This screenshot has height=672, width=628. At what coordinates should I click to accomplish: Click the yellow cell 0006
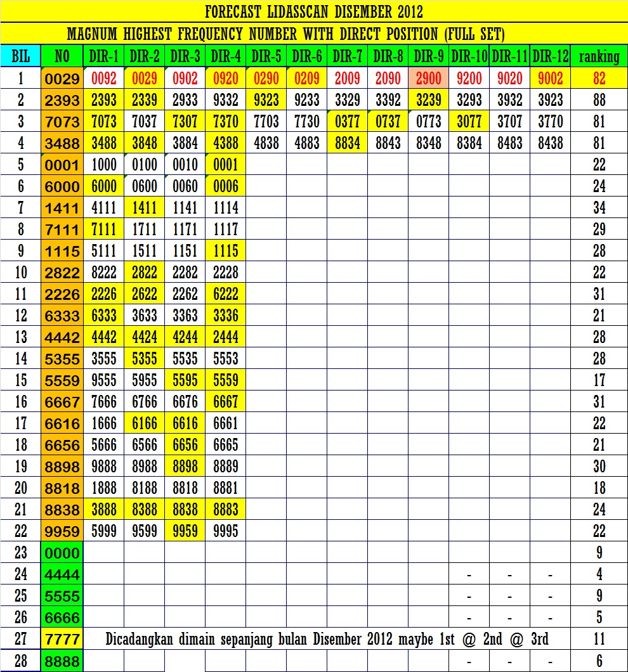[x=226, y=186]
